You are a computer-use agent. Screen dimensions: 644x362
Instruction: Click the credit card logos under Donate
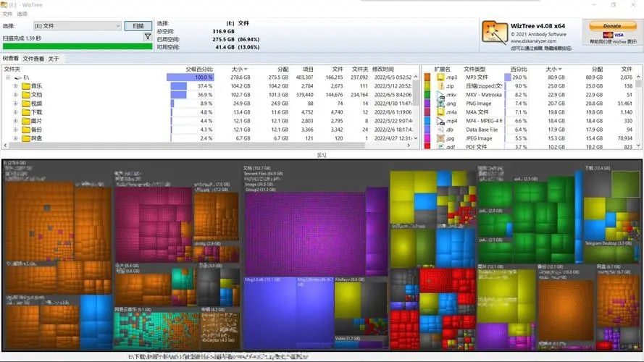coord(613,35)
